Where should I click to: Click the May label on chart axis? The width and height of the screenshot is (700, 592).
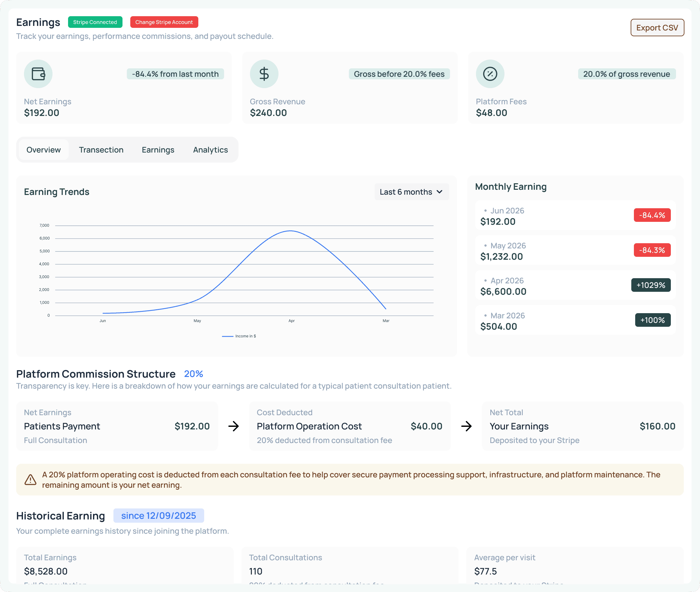coord(197,321)
